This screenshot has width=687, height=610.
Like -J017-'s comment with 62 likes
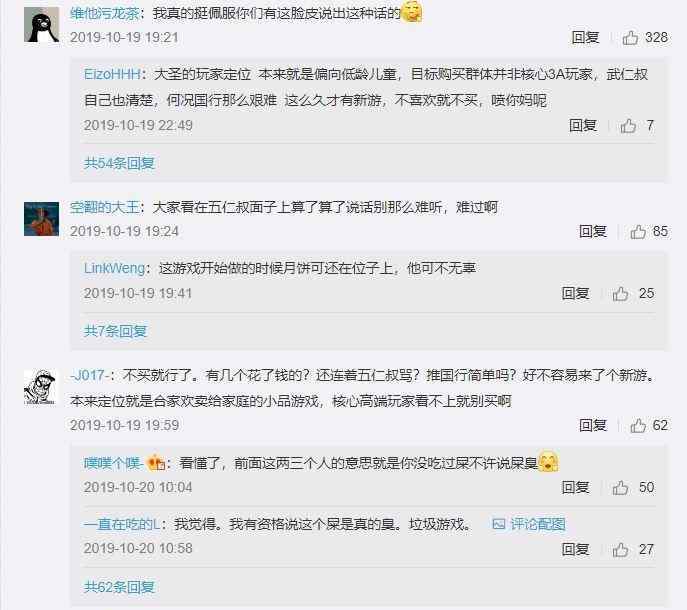(x=638, y=425)
